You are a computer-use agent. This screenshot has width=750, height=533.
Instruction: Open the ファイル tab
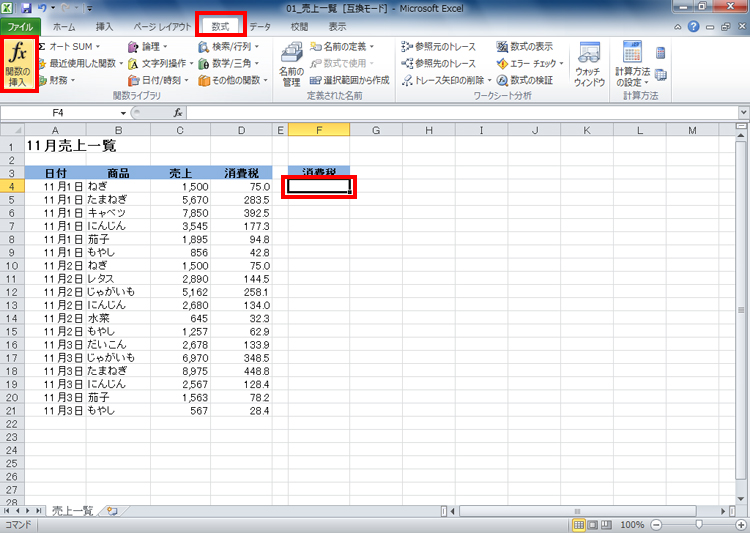tap(21, 27)
